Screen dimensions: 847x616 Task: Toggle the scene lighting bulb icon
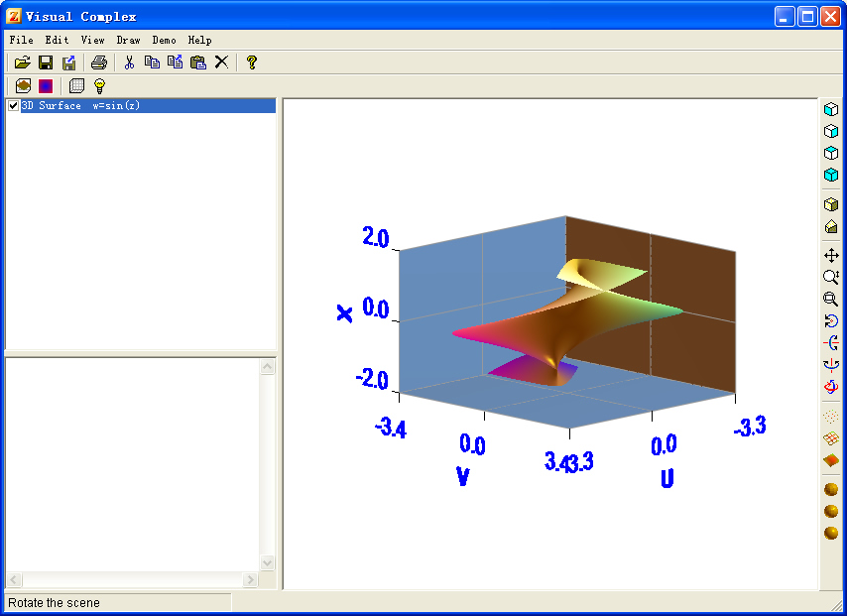pyautogui.click(x=99, y=85)
